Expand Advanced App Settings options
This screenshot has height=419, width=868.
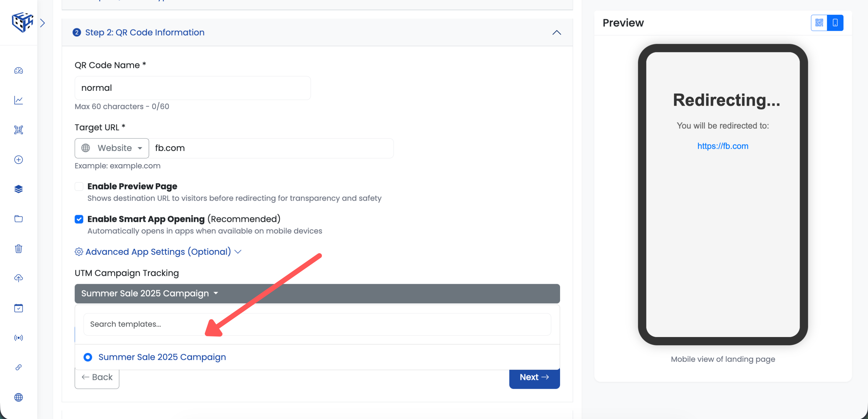[158, 252]
